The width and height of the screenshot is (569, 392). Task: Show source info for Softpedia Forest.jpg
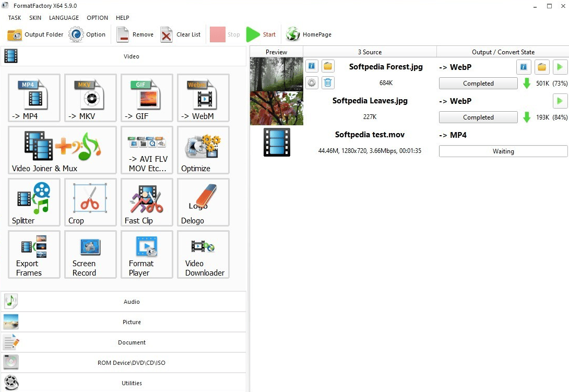[x=312, y=66]
